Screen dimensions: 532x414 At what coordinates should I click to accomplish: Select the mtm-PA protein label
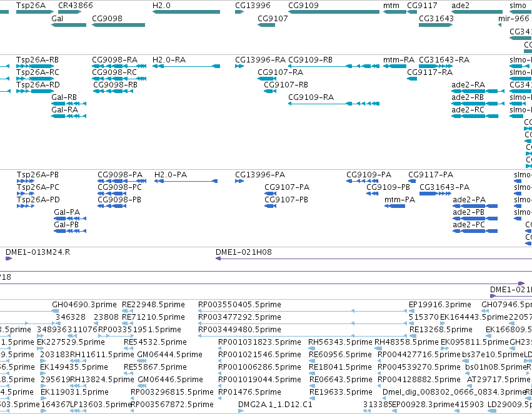pos(399,200)
